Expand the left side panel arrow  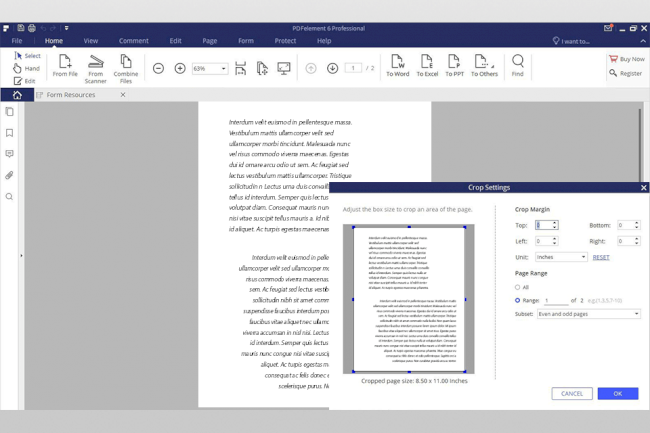[x=21, y=256]
